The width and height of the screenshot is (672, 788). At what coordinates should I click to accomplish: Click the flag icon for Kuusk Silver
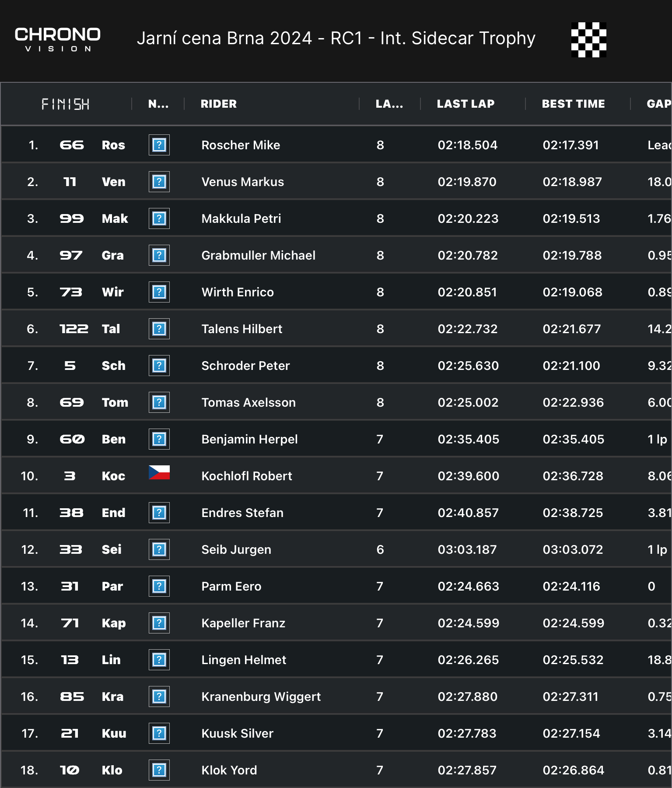point(159,733)
